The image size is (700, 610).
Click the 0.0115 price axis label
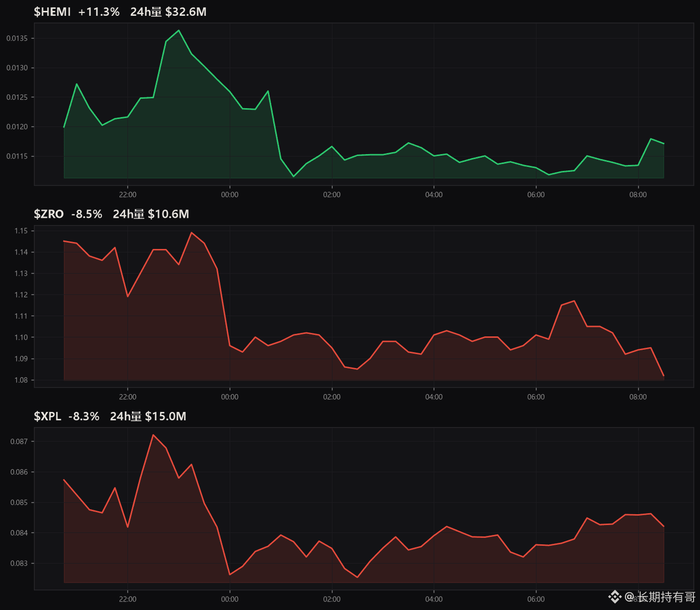(x=17, y=157)
